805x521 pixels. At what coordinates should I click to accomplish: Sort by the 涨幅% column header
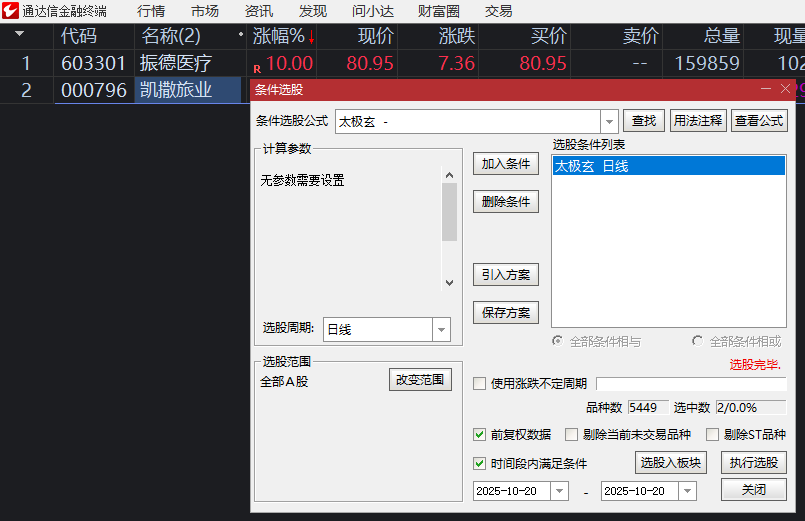click(281, 36)
